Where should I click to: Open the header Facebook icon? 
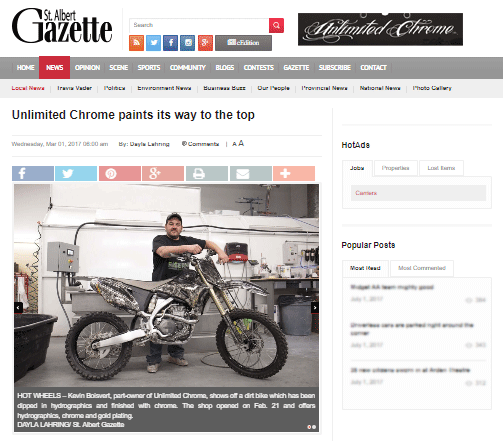(170, 43)
